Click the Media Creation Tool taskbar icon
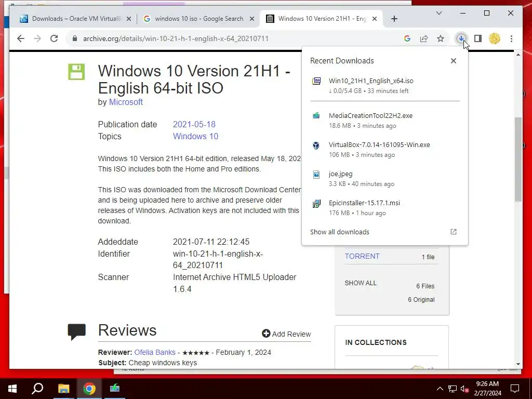 (x=115, y=389)
